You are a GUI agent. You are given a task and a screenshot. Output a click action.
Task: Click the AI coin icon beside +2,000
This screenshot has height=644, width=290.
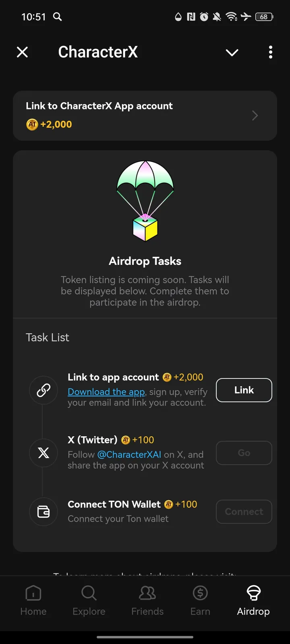pyautogui.click(x=32, y=124)
